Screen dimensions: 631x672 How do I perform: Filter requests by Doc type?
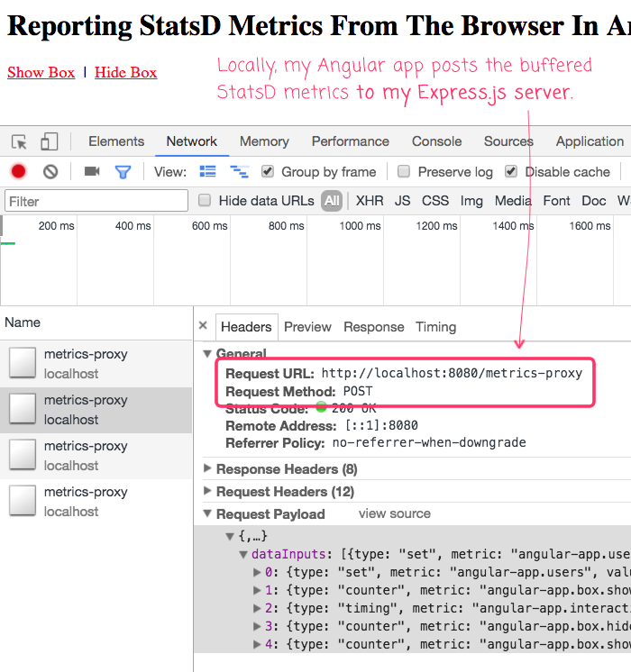point(594,201)
